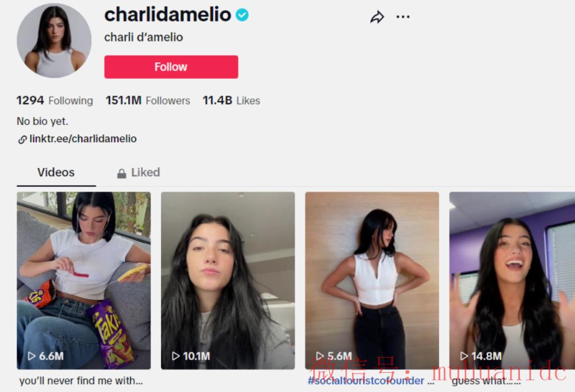Switch to the Liked tab
The height and width of the screenshot is (392, 575).
(x=139, y=172)
